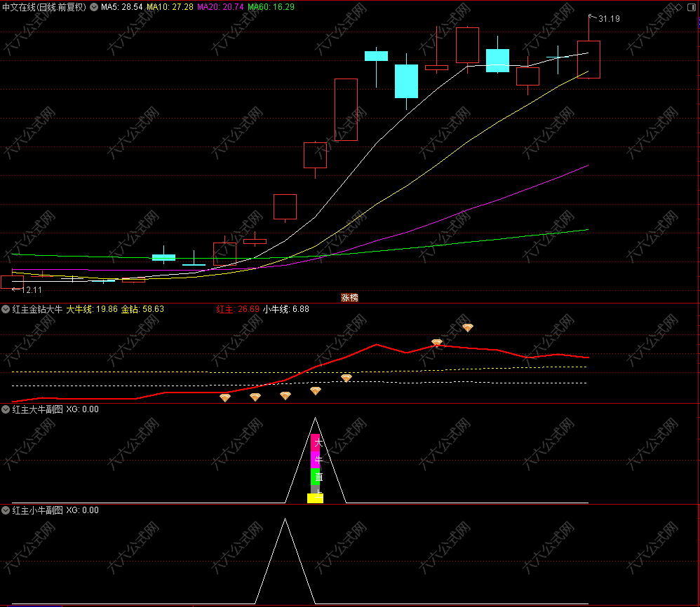This screenshot has width=700, height=607.
Task: Open the 红主小牛副图 panel dropdown arrow
Action: pyautogui.click(x=6, y=510)
